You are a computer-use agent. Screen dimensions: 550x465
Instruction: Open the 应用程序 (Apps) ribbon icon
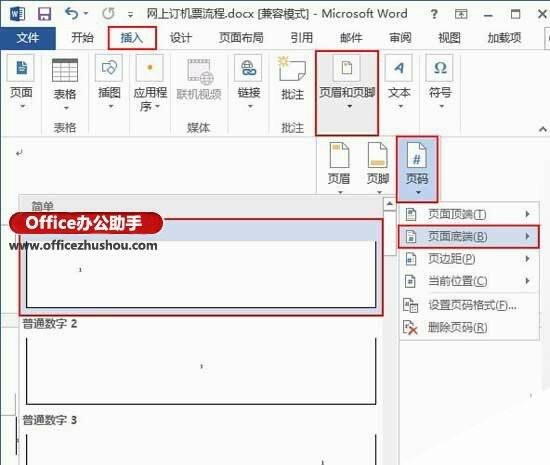150,68
